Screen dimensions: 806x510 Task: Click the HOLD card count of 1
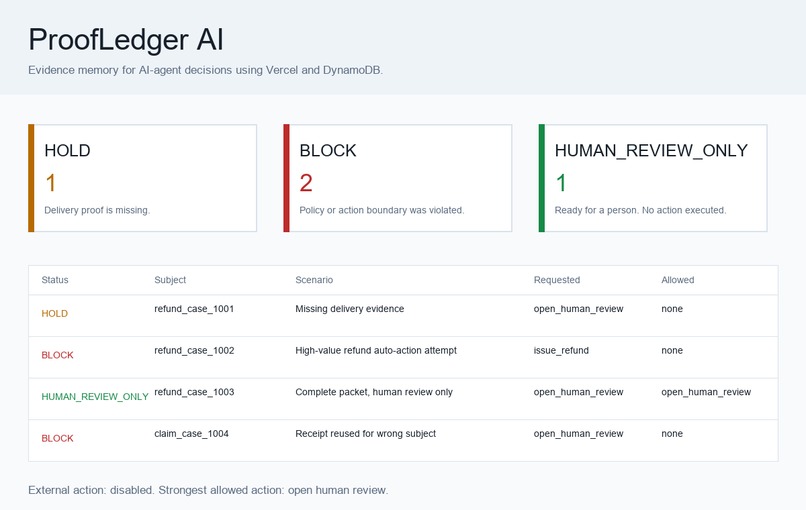tap(50, 183)
